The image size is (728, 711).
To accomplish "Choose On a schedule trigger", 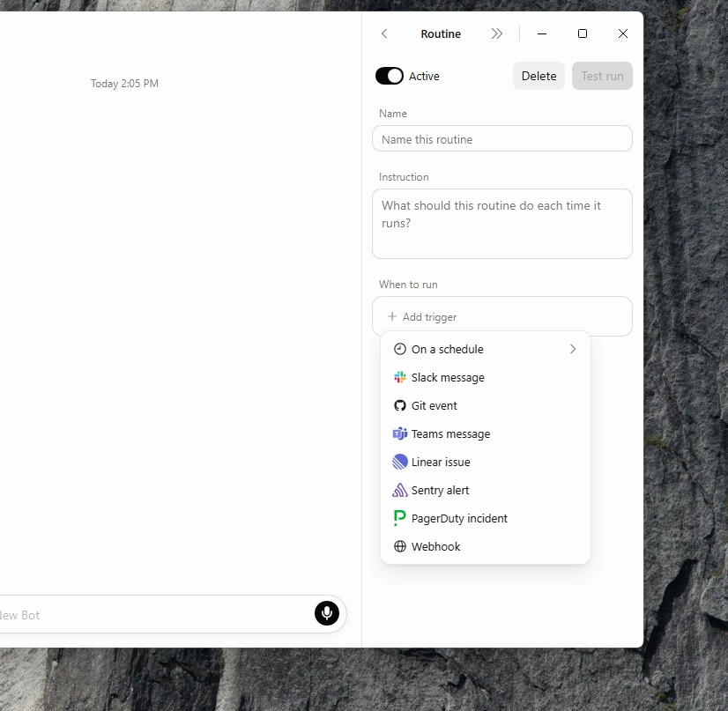I will [x=485, y=349].
